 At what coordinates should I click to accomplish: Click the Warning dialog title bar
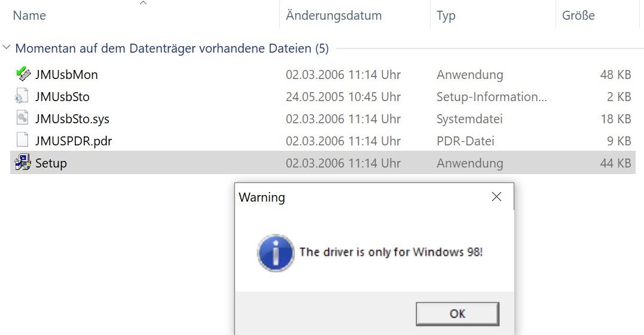[x=361, y=197]
